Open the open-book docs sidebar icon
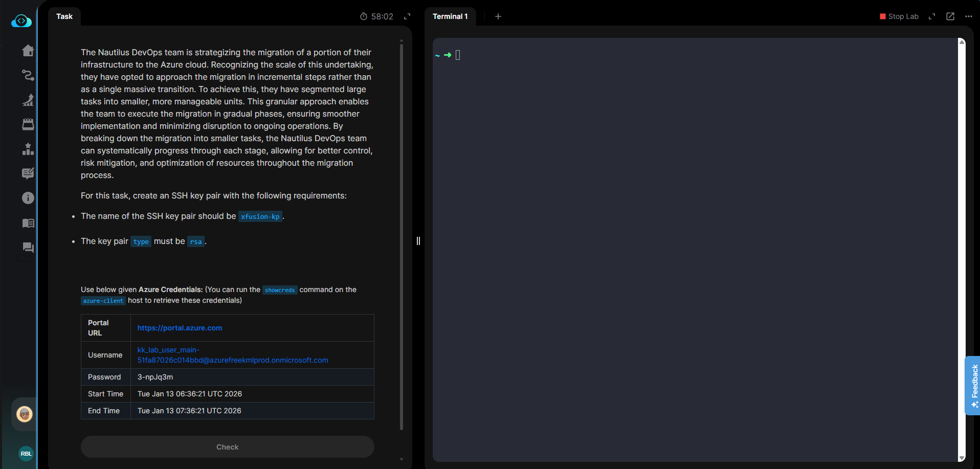 (x=28, y=223)
